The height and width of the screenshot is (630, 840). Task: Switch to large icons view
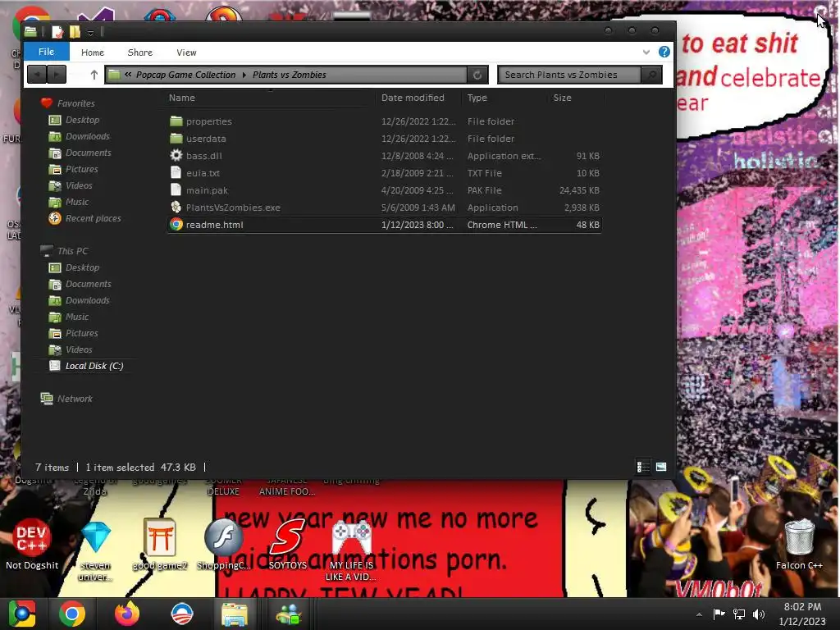click(x=661, y=467)
